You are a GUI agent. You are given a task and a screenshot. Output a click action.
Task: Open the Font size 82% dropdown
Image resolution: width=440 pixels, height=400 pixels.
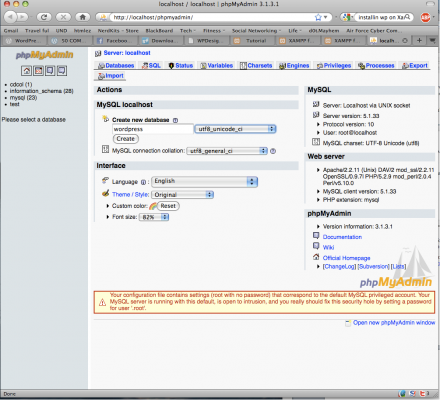154,217
